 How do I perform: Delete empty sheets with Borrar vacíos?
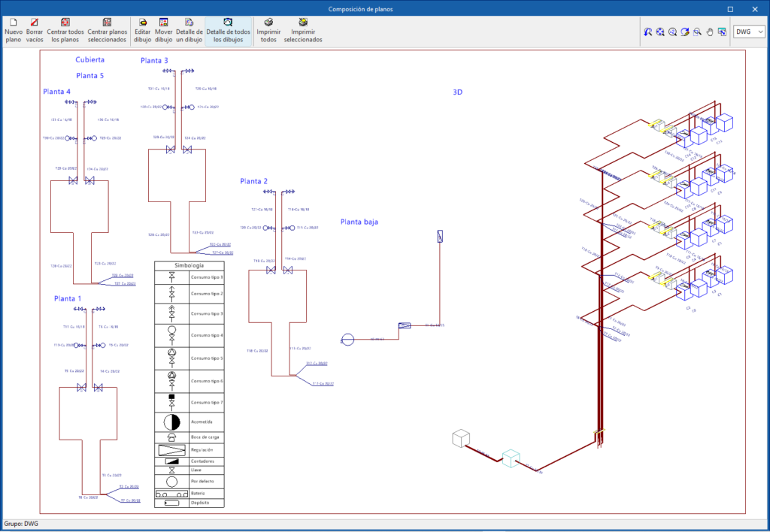click(x=35, y=31)
